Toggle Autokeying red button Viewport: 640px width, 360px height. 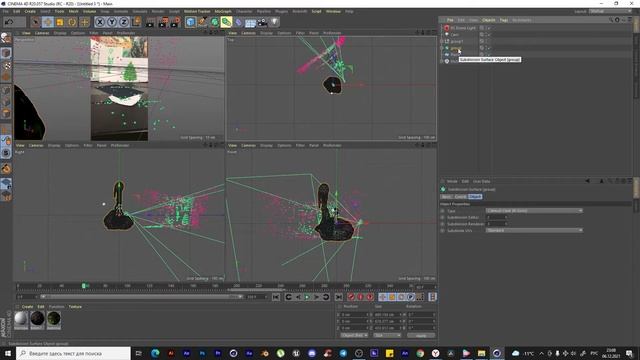pyautogui.click(x=360, y=297)
